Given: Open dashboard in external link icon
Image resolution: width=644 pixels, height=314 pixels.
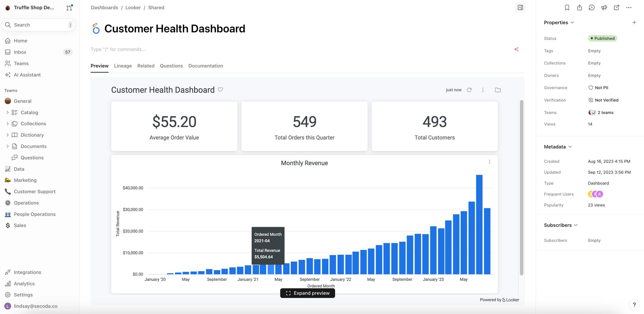Looking at the screenshot, I should click(616, 8).
